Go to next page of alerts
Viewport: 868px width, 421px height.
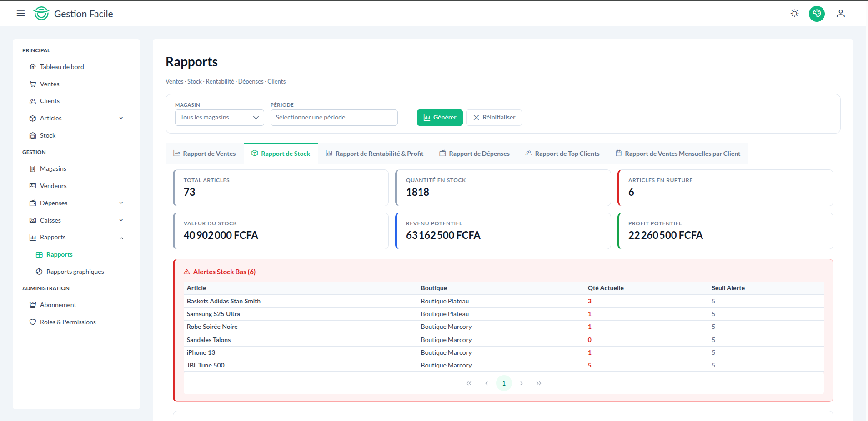522,383
